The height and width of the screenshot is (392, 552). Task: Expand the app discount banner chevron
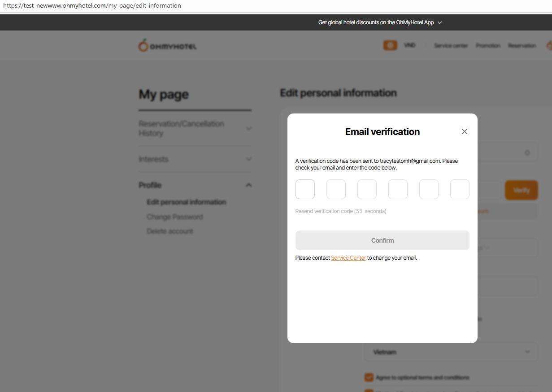click(440, 23)
